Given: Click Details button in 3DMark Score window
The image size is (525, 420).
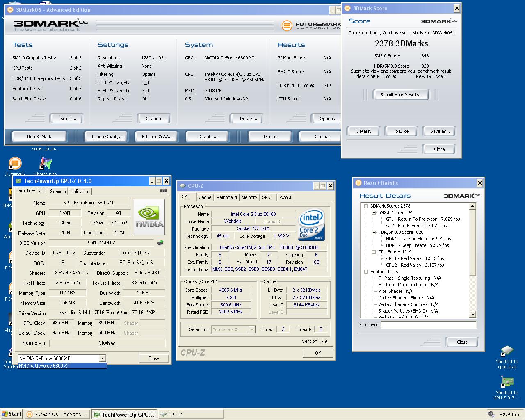Looking at the screenshot, I should (365, 131).
